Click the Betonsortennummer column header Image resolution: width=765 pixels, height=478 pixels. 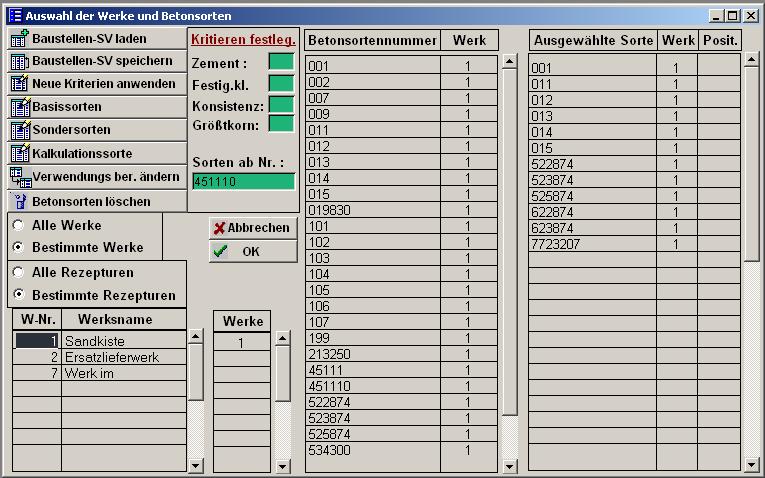click(x=372, y=40)
